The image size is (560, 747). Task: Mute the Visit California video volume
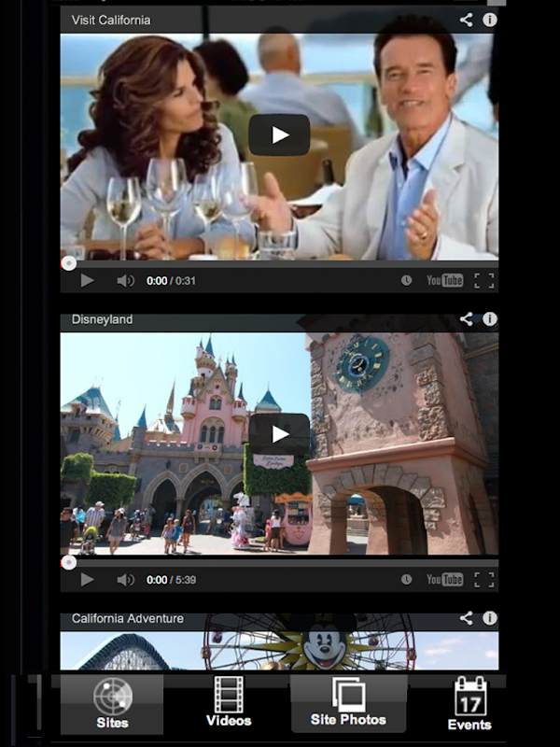click(x=125, y=281)
